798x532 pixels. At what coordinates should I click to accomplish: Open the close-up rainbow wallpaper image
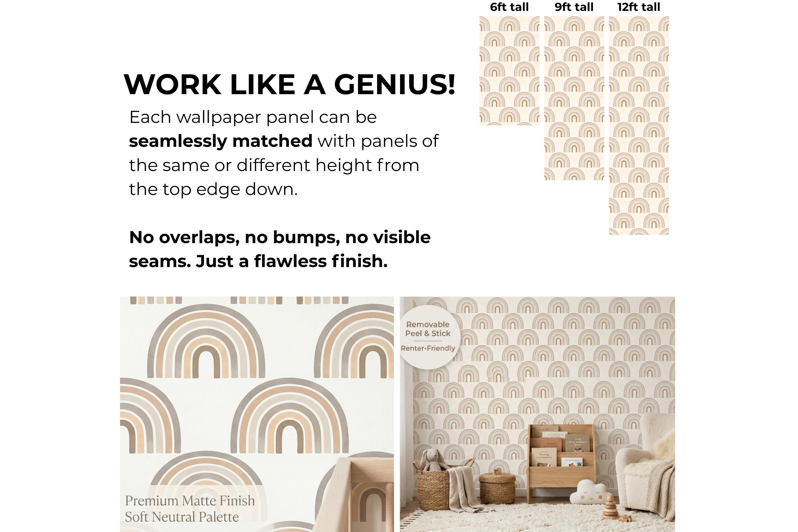pyautogui.click(x=257, y=414)
